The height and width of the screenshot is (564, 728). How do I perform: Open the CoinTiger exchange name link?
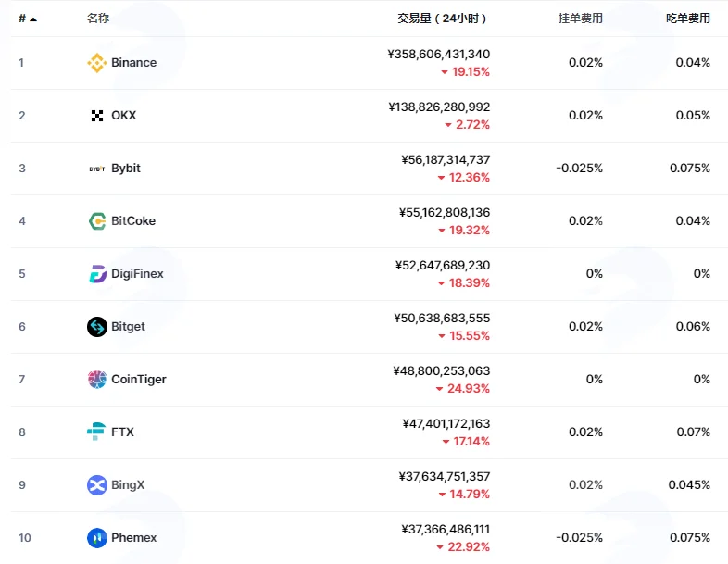(139, 380)
